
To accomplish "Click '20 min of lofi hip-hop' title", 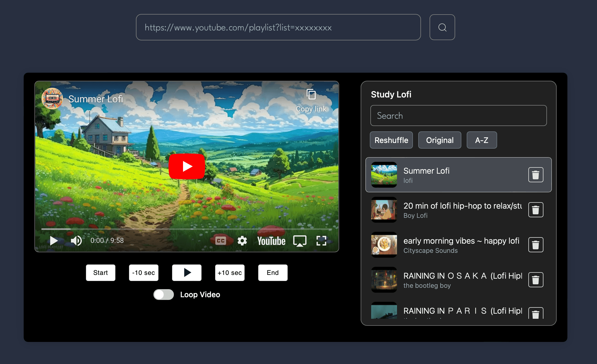I will click(x=463, y=206).
